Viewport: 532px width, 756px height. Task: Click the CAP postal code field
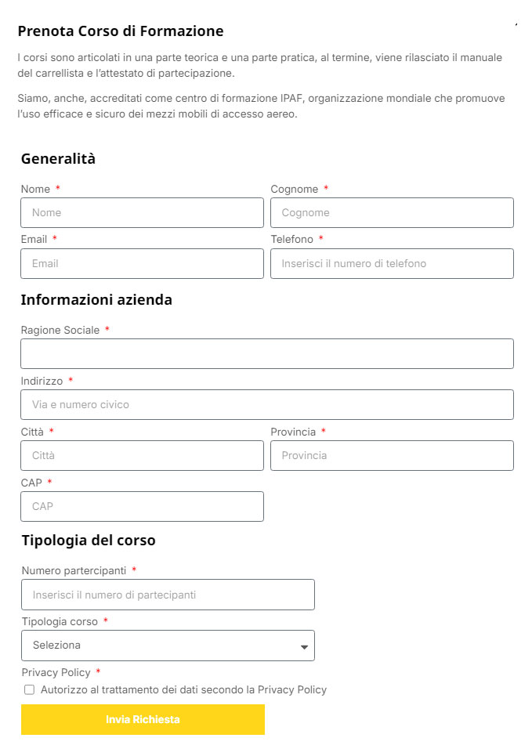[142, 506]
